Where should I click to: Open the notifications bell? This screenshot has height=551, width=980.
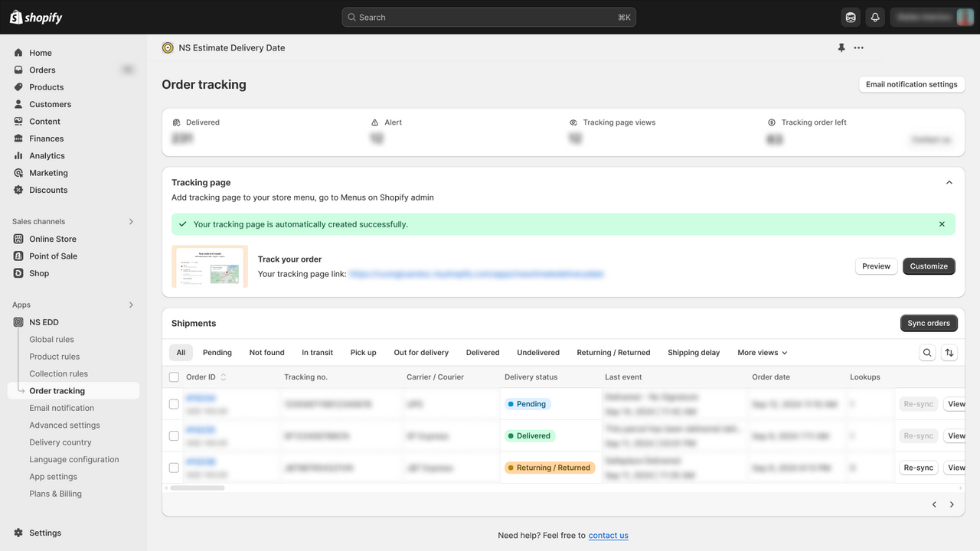coord(875,17)
